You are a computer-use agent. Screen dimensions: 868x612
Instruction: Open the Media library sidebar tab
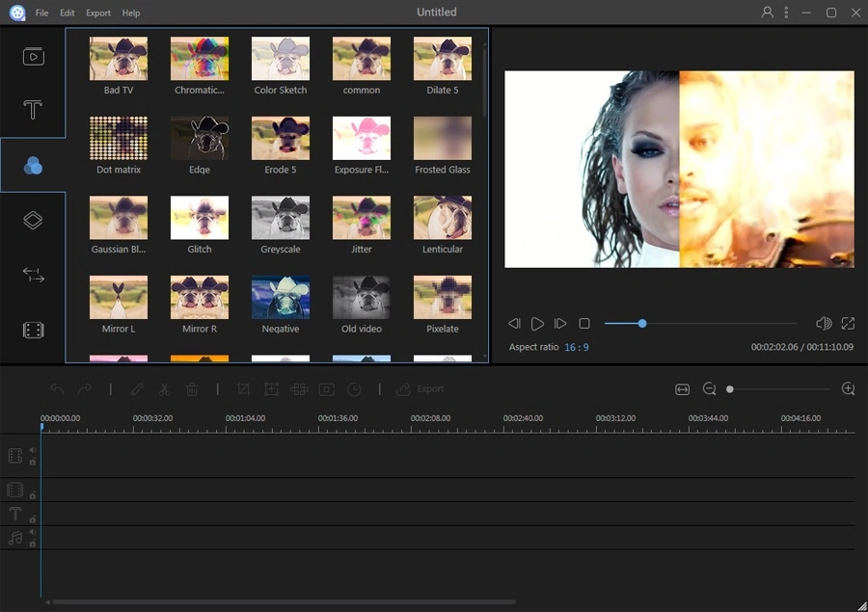coord(33,57)
